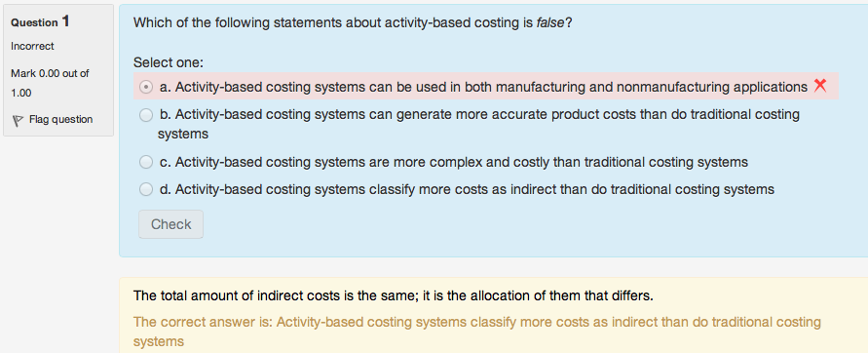
Task: Click the Check button
Action: 171,224
